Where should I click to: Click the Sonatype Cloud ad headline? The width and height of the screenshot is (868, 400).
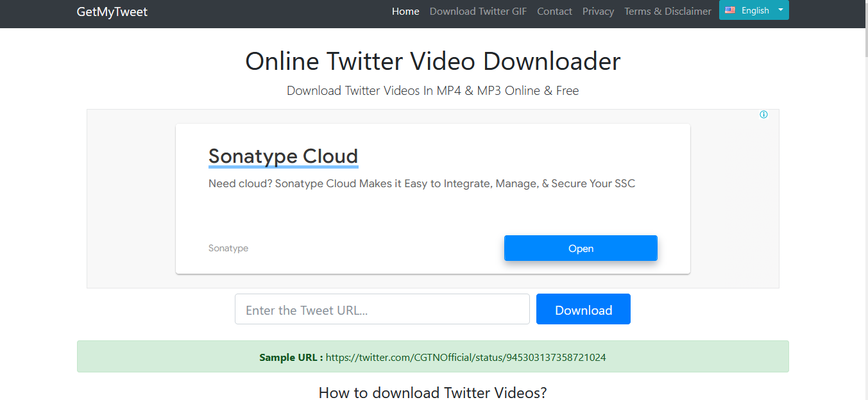283,156
